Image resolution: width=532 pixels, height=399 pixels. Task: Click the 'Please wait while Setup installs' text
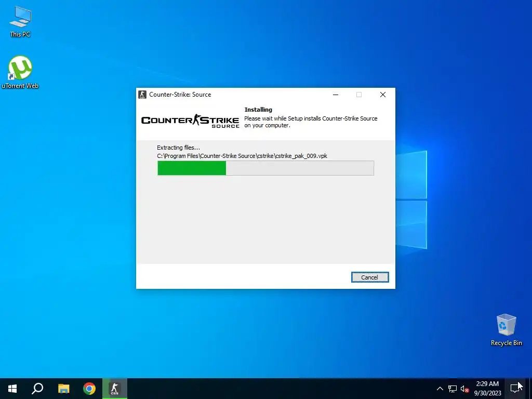[x=311, y=122]
